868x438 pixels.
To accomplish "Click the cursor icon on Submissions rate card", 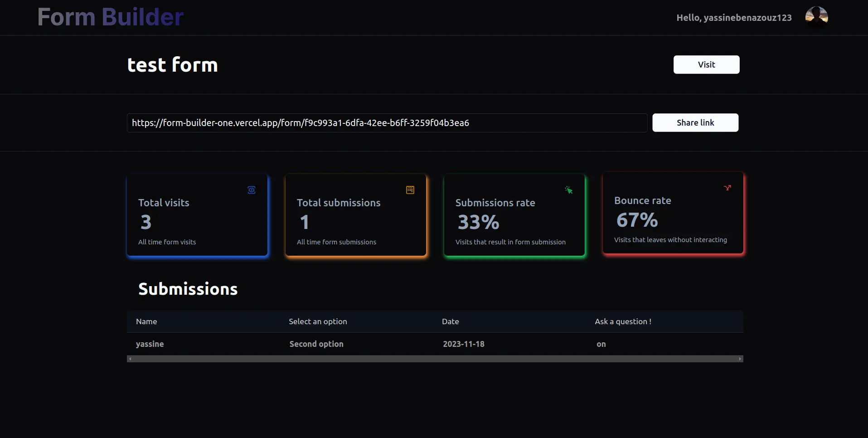I will [569, 190].
